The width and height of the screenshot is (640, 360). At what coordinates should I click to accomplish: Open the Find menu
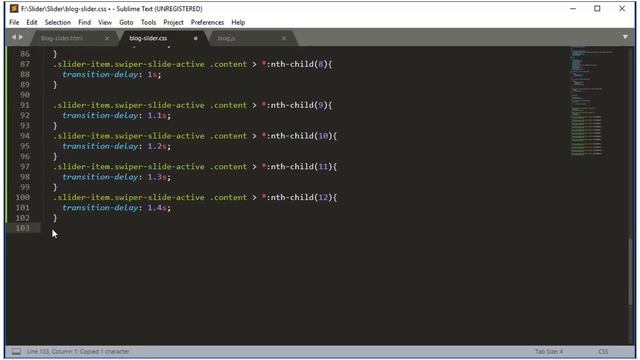(x=84, y=22)
